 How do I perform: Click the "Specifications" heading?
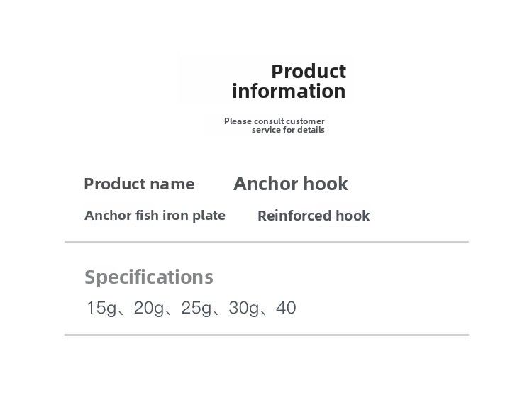[149, 277]
